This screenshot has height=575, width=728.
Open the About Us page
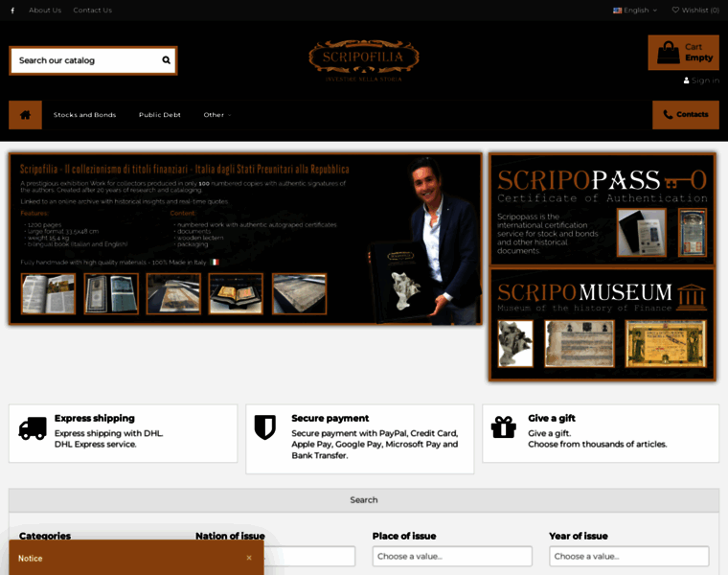click(x=45, y=11)
